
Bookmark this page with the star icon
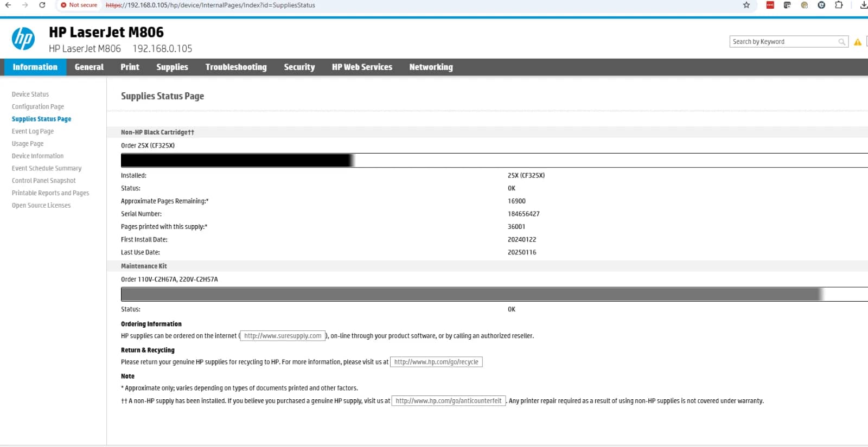746,5
